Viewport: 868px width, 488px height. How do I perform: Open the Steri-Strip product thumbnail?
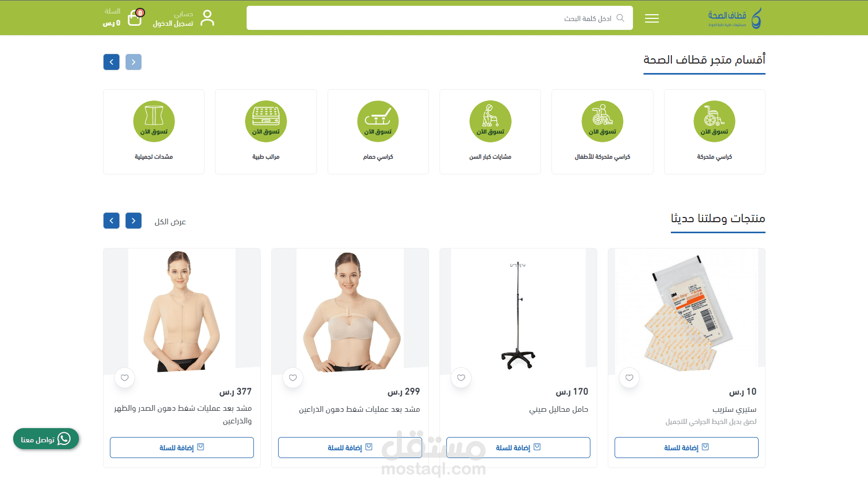tap(687, 312)
